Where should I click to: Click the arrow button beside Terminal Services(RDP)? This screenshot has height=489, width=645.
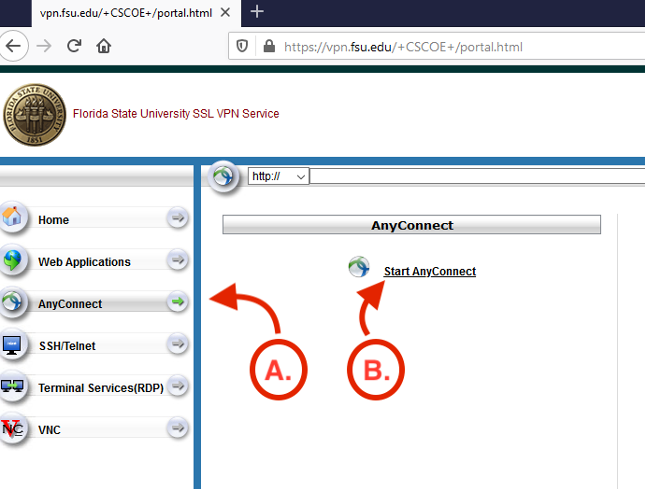[177, 386]
